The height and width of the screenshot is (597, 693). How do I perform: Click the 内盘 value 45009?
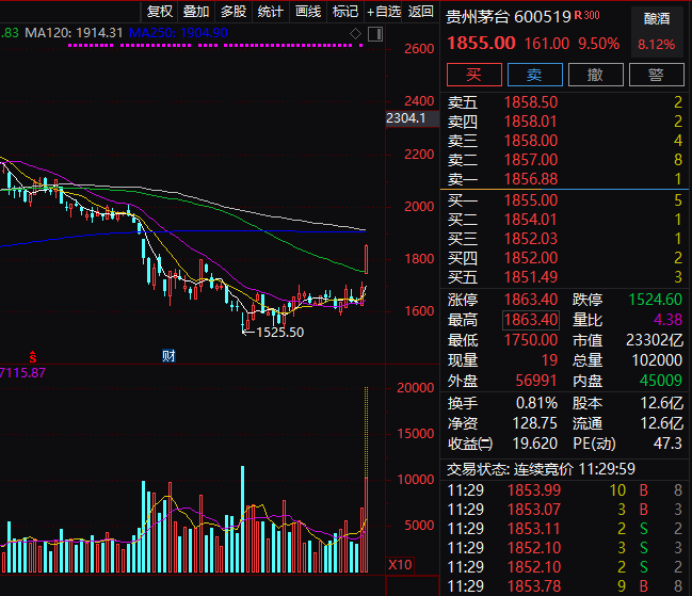(661, 381)
